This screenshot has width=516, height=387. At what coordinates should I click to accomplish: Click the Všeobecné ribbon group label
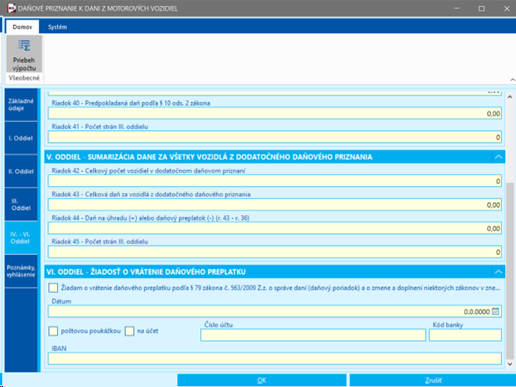coord(24,78)
